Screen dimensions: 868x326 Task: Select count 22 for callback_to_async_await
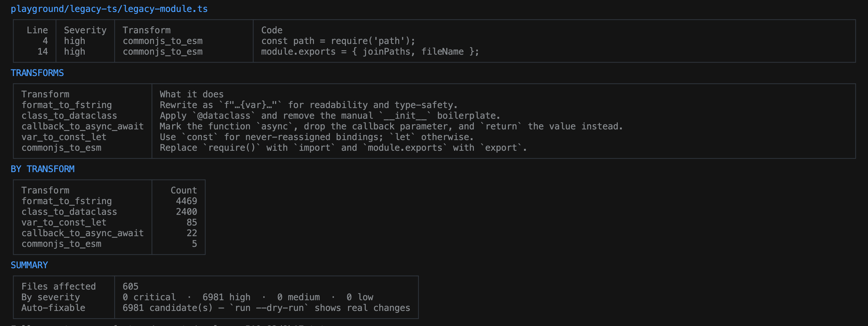coord(192,233)
